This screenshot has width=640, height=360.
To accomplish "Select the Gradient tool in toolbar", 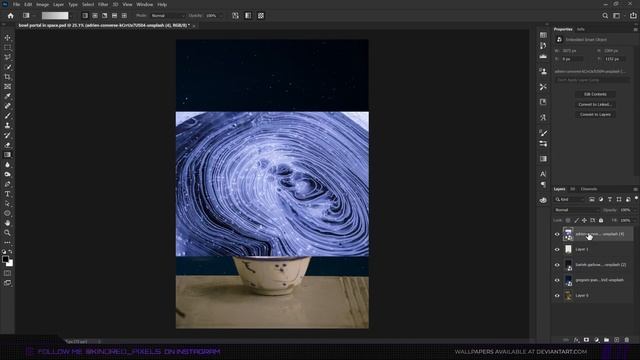I will point(7,155).
